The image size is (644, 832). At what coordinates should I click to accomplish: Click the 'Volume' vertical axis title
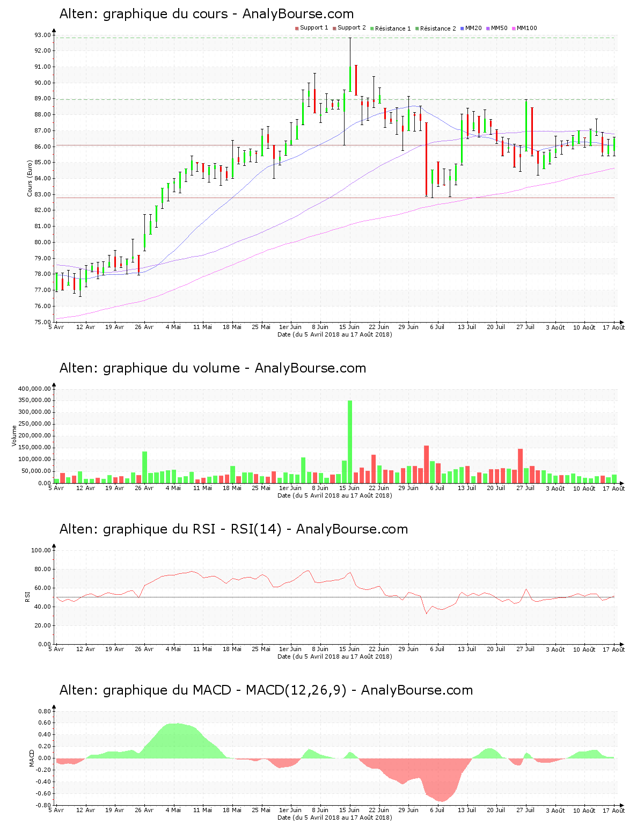pyautogui.click(x=14, y=435)
